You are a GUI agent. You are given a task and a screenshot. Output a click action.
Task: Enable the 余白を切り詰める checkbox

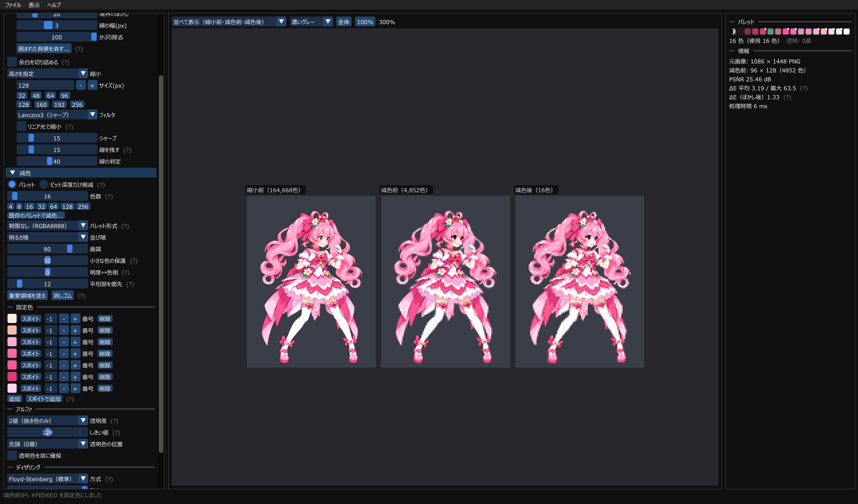(x=12, y=62)
